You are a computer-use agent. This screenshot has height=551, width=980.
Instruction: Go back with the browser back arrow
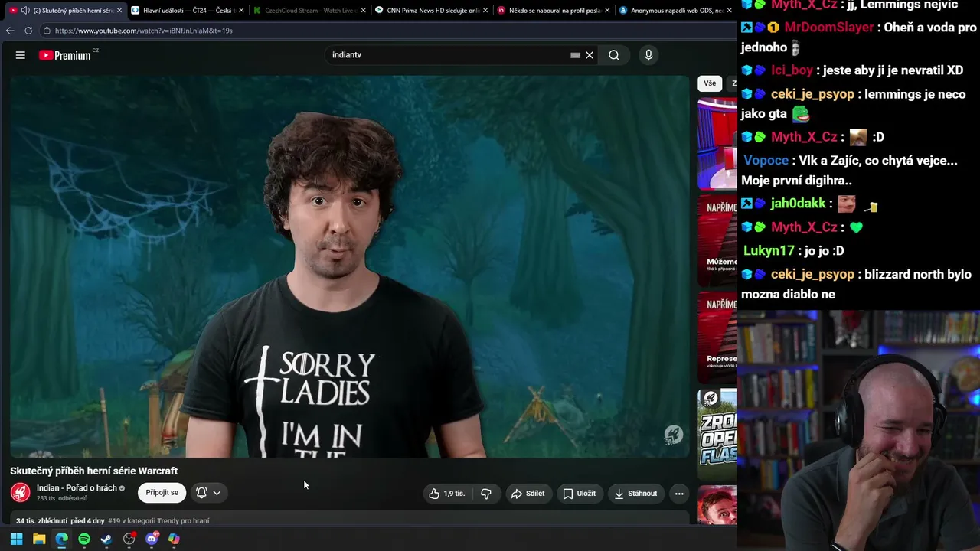[10, 31]
